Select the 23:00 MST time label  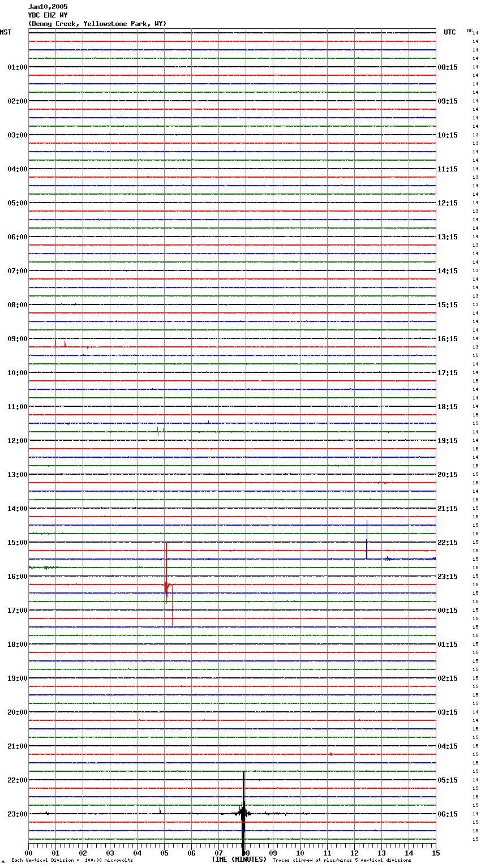click(17, 814)
